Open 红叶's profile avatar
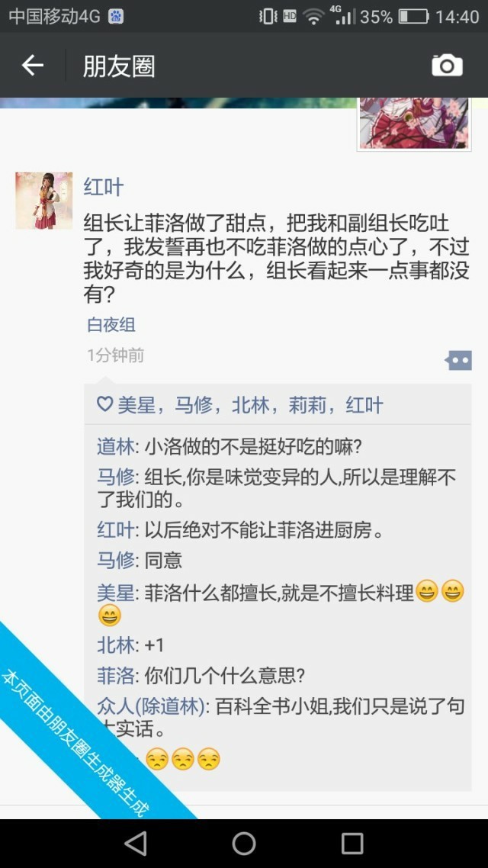The height and width of the screenshot is (868, 488). point(43,201)
